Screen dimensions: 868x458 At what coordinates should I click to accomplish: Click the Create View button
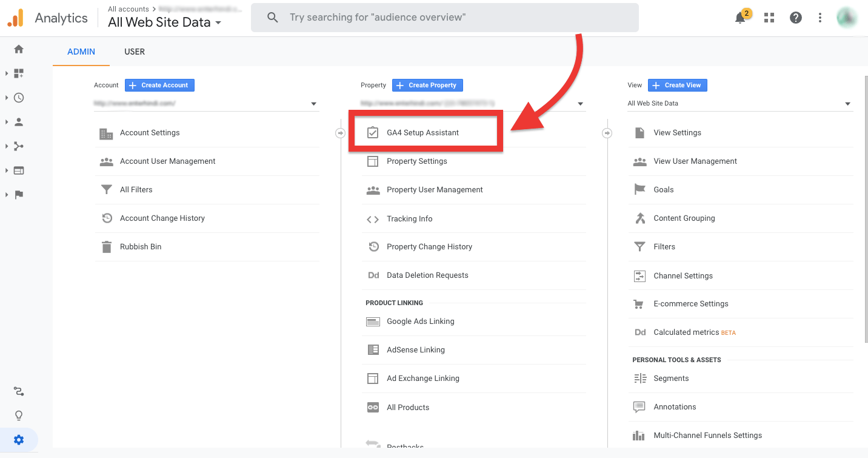click(677, 86)
